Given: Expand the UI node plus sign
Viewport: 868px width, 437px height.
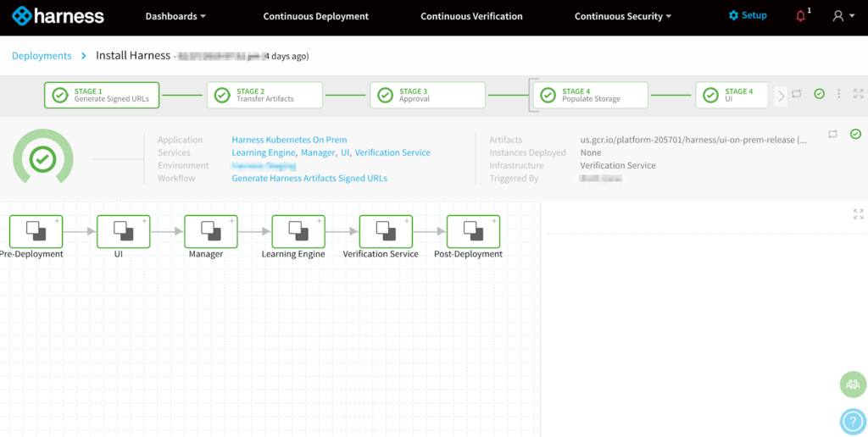Looking at the screenshot, I should click(x=144, y=221).
